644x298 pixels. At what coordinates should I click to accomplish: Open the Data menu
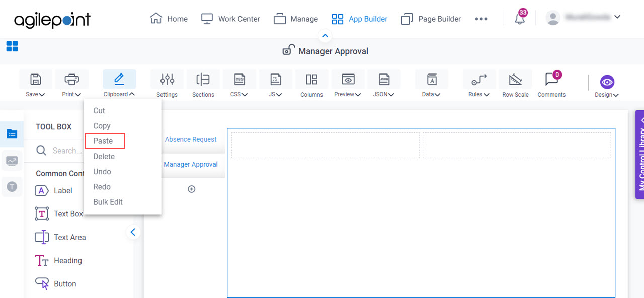431,84
